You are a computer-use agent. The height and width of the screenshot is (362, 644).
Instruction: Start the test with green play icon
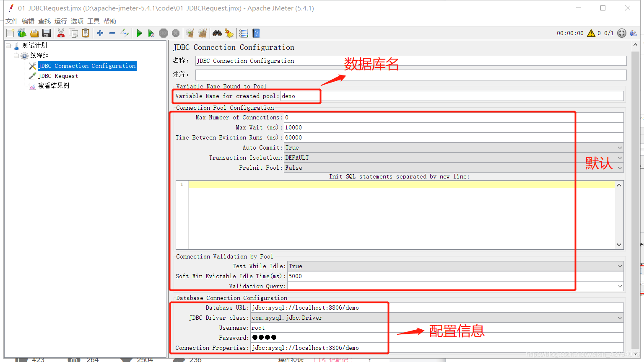(x=139, y=33)
